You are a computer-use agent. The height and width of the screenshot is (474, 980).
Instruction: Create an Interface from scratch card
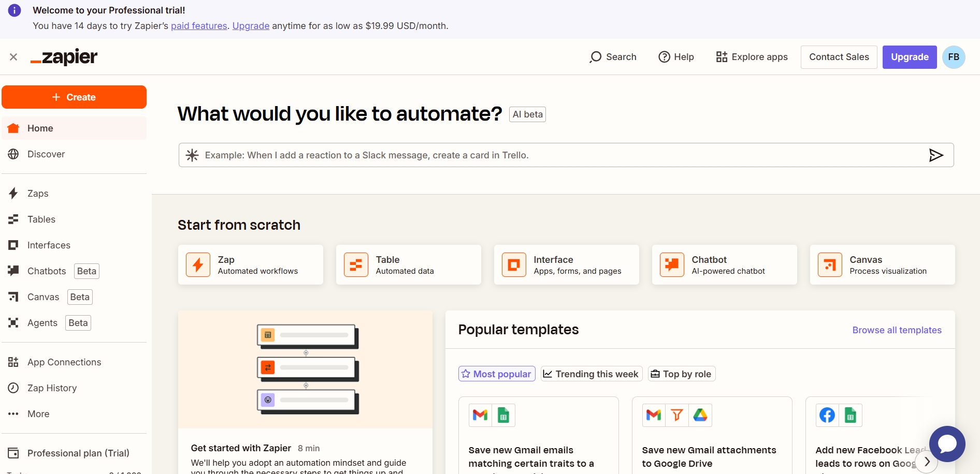click(x=567, y=265)
